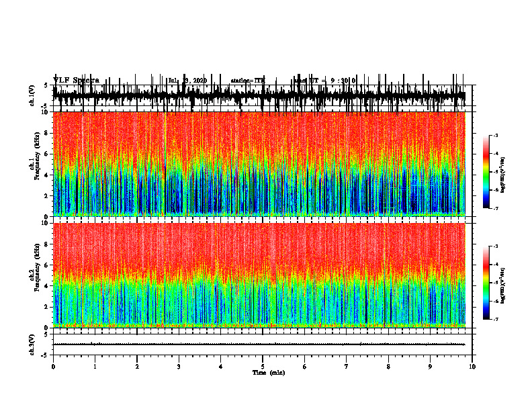Screen dimensions: 532x411
Task: Click the "-3" tick on ch.2 colorbar
Action: tap(496, 246)
